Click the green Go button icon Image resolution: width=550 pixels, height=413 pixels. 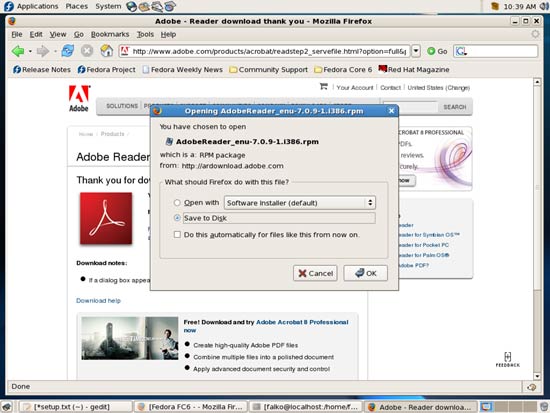(431, 51)
